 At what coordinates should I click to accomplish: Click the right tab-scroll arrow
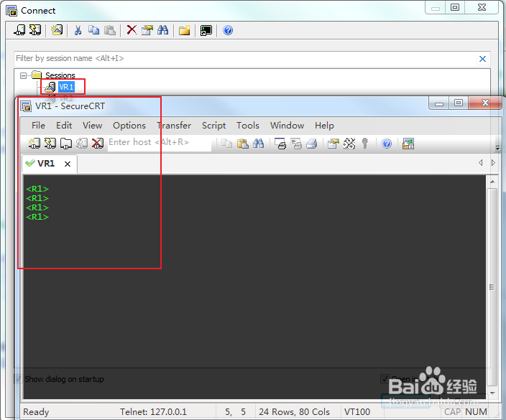click(x=493, y=163)
